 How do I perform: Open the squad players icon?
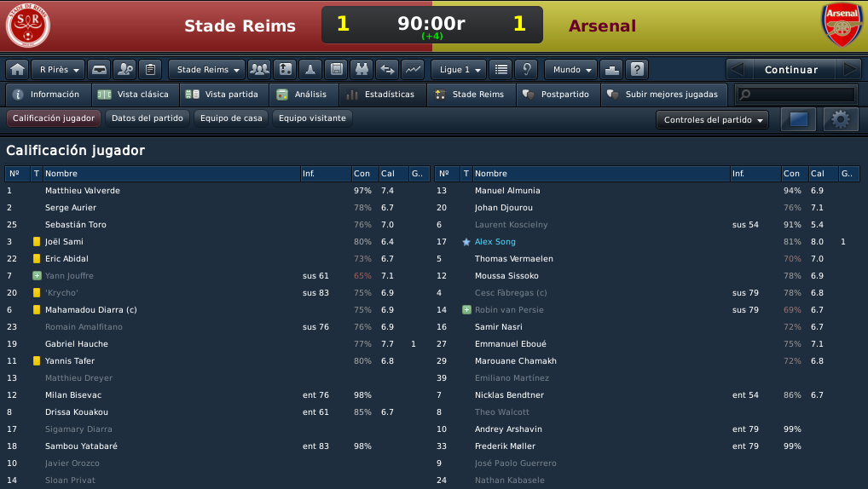coord(259,70)
